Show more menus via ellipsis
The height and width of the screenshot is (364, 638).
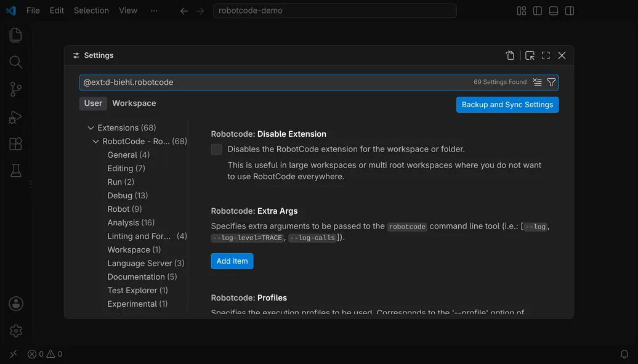click(x=154, y=10)
